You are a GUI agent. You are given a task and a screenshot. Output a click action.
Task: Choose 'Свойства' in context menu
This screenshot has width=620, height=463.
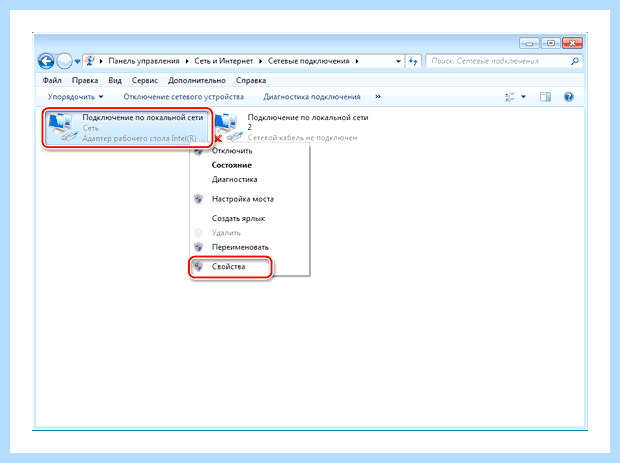click(x=229, y=266)
